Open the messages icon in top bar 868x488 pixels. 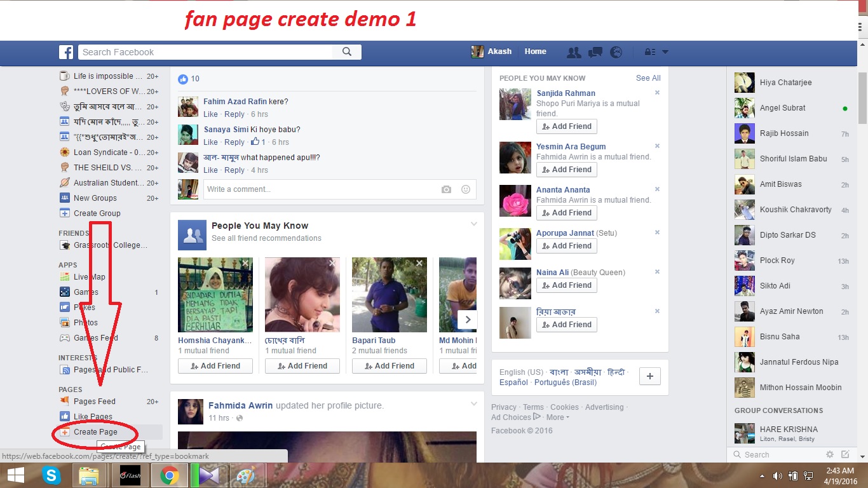(595, 52)
